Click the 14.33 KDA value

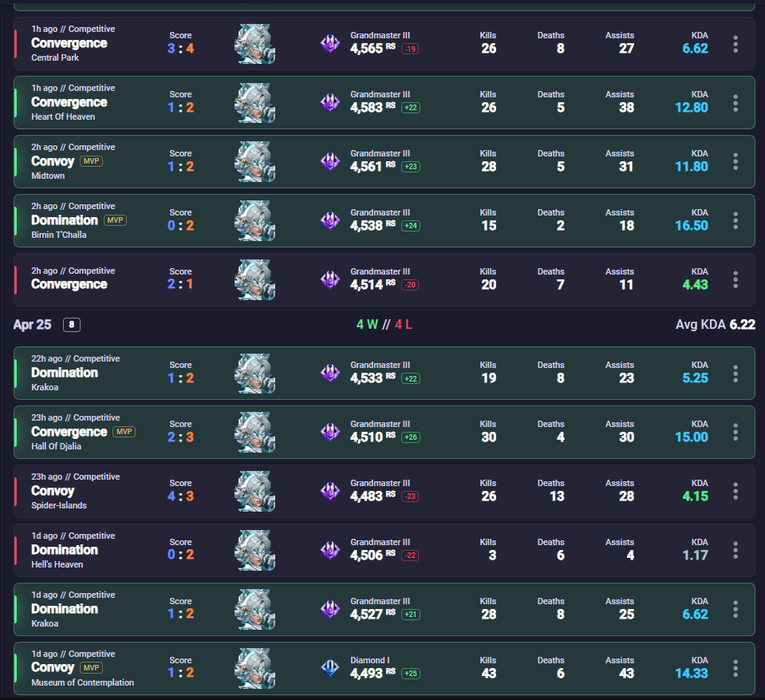pyautogui.click(x=692, y=673)
